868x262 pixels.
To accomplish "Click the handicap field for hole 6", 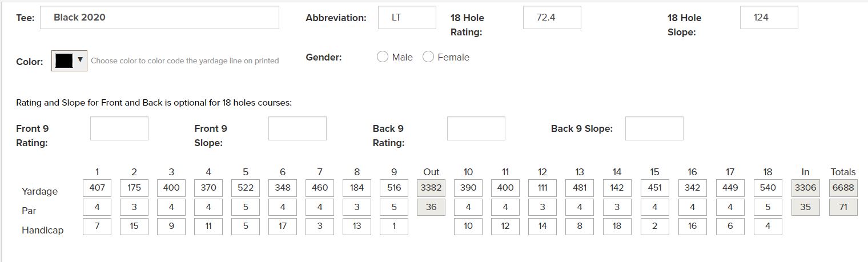I will [283, 226].
